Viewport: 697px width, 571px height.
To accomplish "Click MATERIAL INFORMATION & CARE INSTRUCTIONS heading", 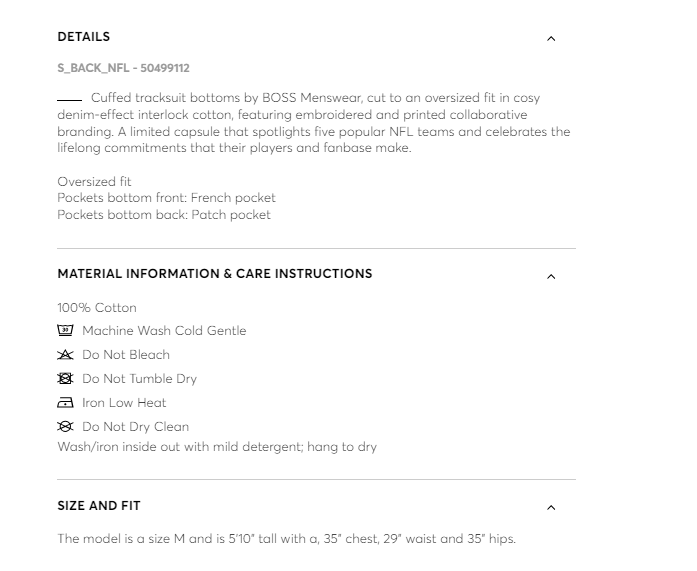I will pyautogui.click(x=215, y=274).
